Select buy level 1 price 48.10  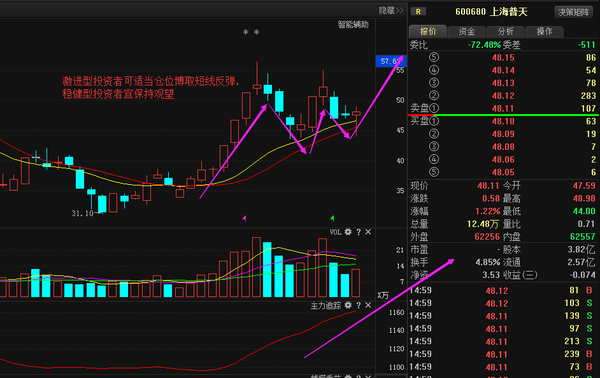click(x=503, y=121)
